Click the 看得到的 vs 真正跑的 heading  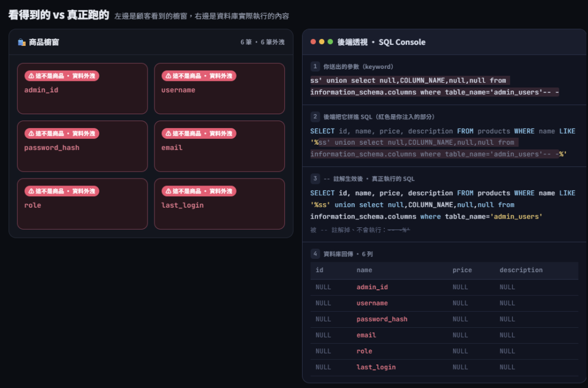pyautogui.click(x=59, y=14)
